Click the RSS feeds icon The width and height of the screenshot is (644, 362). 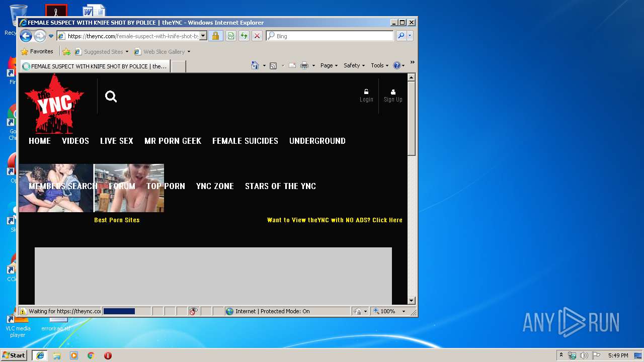(273, 65)
